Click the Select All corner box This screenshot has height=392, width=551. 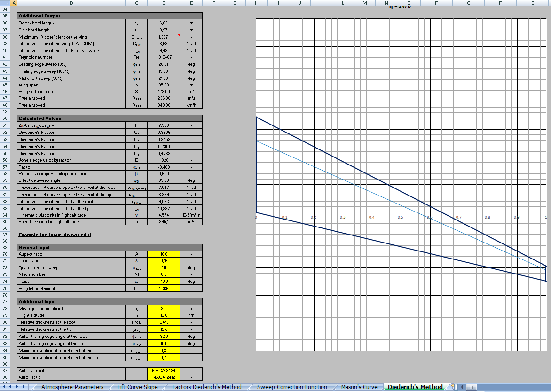point(6,3)
